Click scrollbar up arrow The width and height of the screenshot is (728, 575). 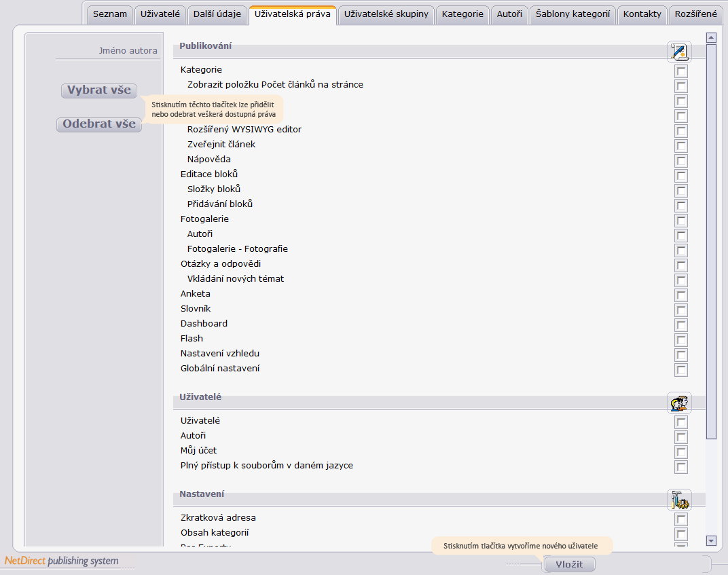[711, 37]
